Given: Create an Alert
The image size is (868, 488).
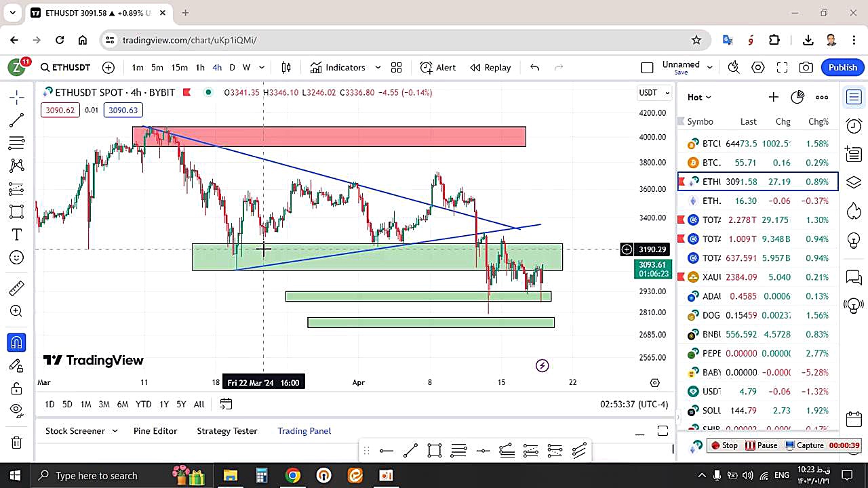Looking at the screenshot, I should click(x=437, y=67).
